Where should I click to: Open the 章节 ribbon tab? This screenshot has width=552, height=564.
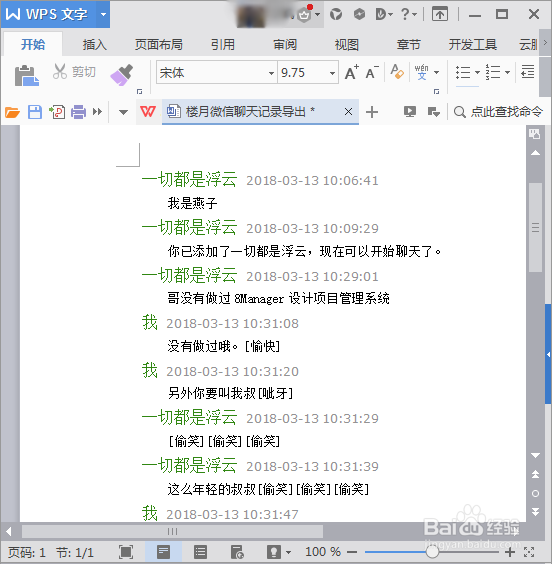tap(409, 45)
